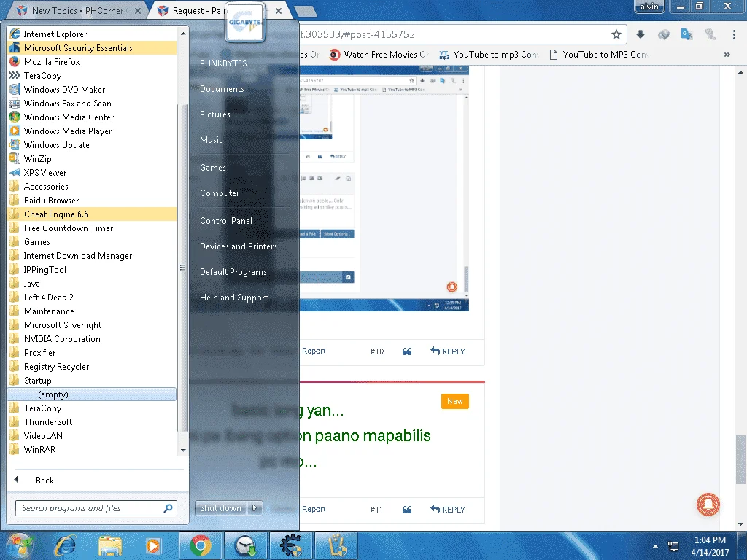
Task: Quote post #11 with the quote icon
Action: [407, 510]
